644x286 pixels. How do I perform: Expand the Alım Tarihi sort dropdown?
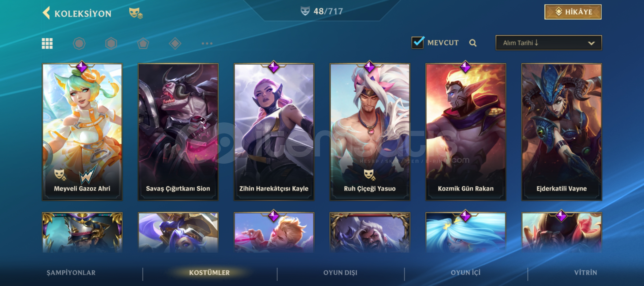coord(549,43)
